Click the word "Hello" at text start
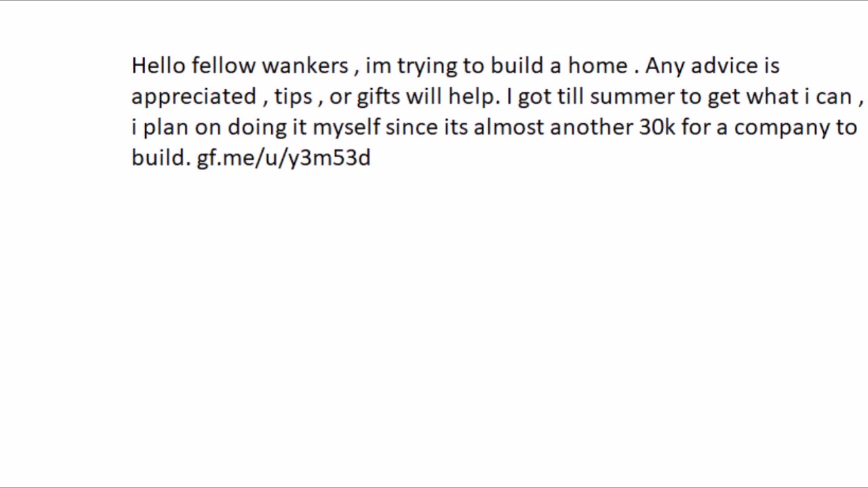This screenshot has height=488, width=868. (x=158, y=66)
